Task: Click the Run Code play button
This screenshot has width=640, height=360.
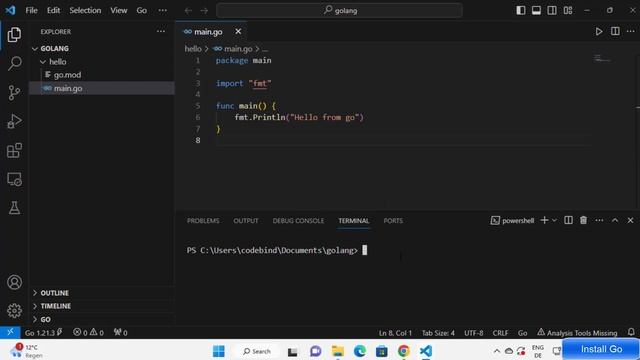Action: coord(599,31)
